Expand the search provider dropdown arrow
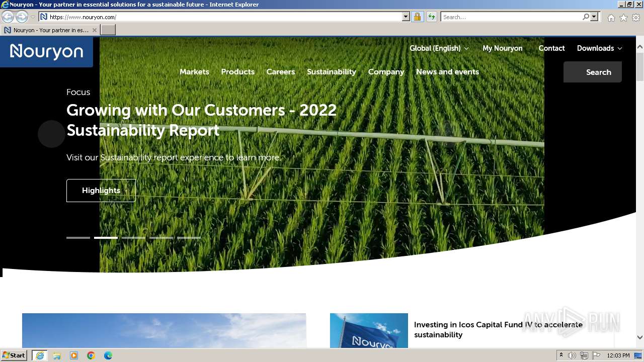This screenshot has width=644, height=362. point(594,17)
